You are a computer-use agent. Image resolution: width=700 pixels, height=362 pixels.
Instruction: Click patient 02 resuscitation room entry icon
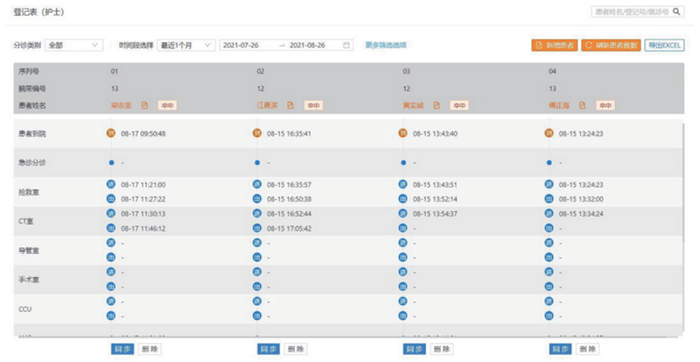coord(257,184)
